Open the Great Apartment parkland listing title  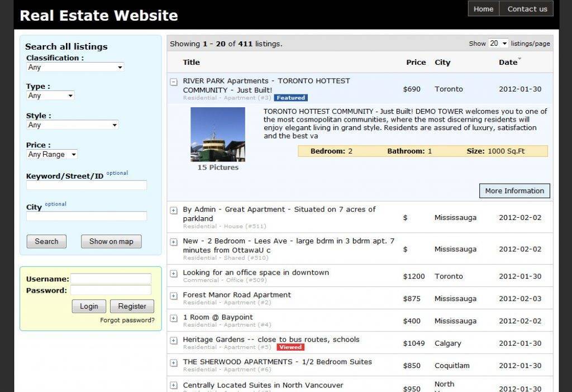point(279,214)
